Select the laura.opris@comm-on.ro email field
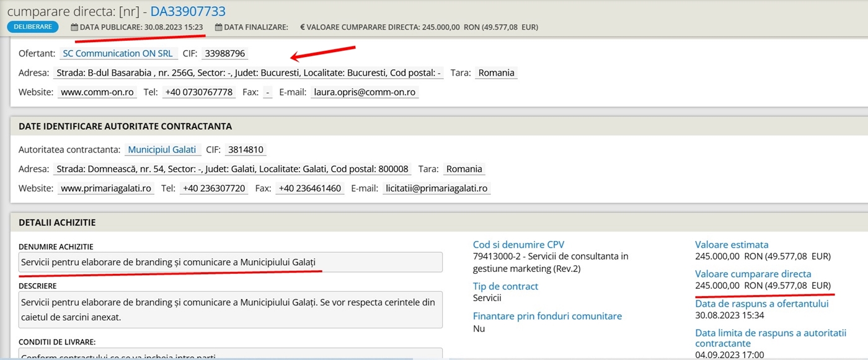 click(x=365, y=92)
